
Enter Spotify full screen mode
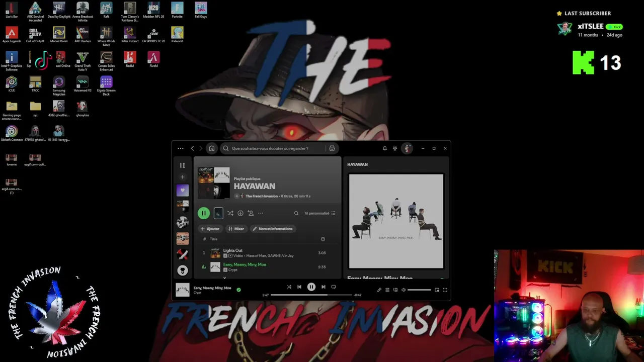tap(445, 290)
